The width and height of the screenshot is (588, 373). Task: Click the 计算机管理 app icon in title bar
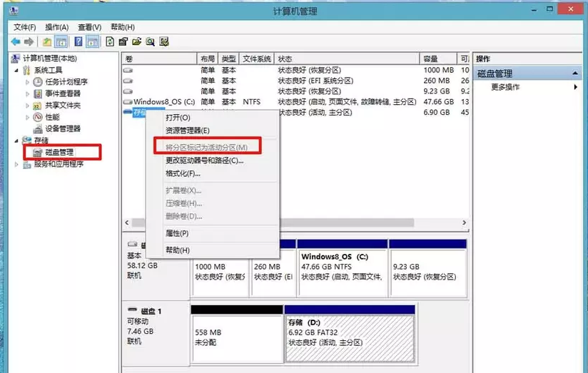click(x=14, y=11)
